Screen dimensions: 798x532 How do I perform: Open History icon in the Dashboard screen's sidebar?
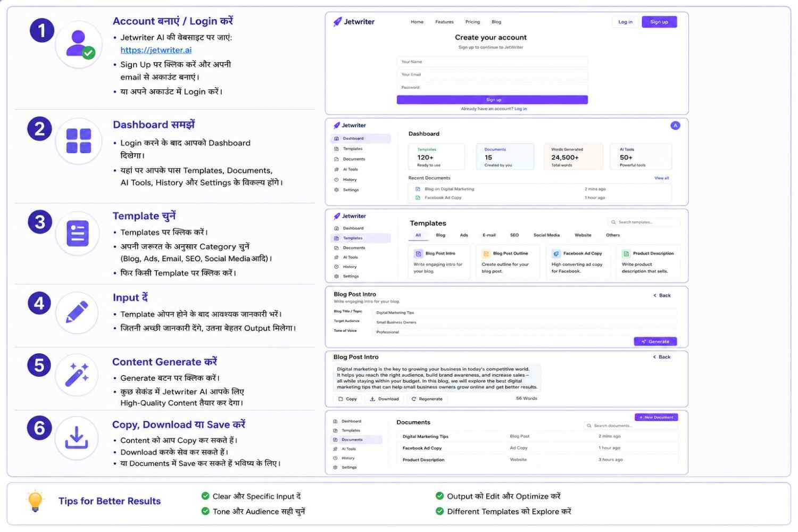336,180
